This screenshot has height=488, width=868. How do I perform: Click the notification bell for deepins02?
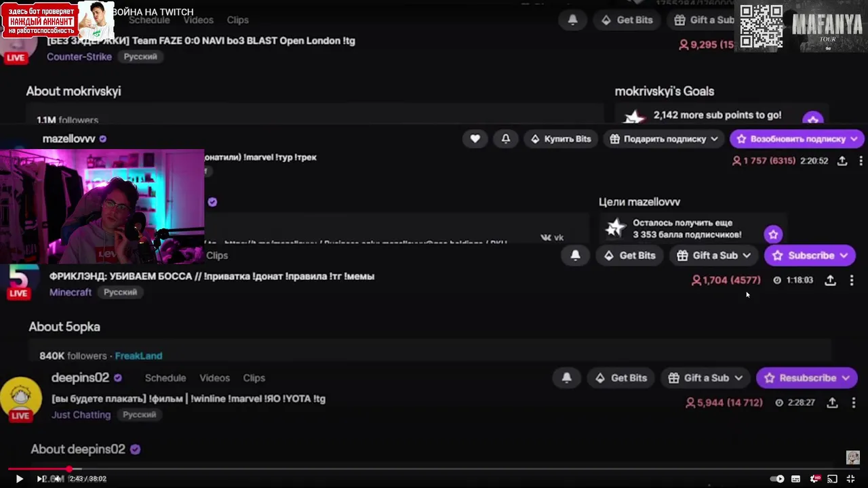(x=567, y=378)
